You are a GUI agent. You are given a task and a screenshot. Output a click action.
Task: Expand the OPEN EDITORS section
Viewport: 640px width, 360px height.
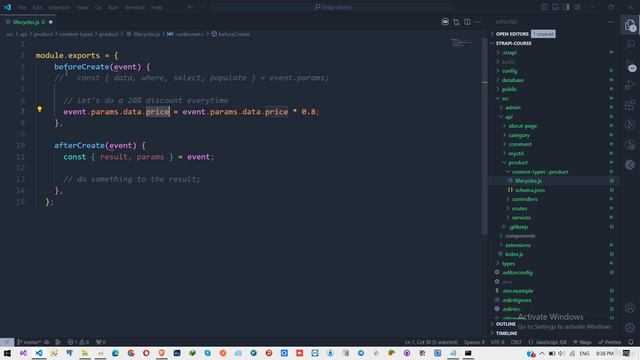click(512, 34)
